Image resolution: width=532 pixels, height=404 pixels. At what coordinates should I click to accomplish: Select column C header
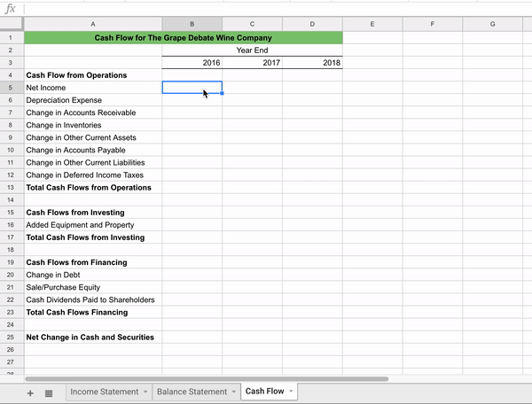tap(252, 24)
